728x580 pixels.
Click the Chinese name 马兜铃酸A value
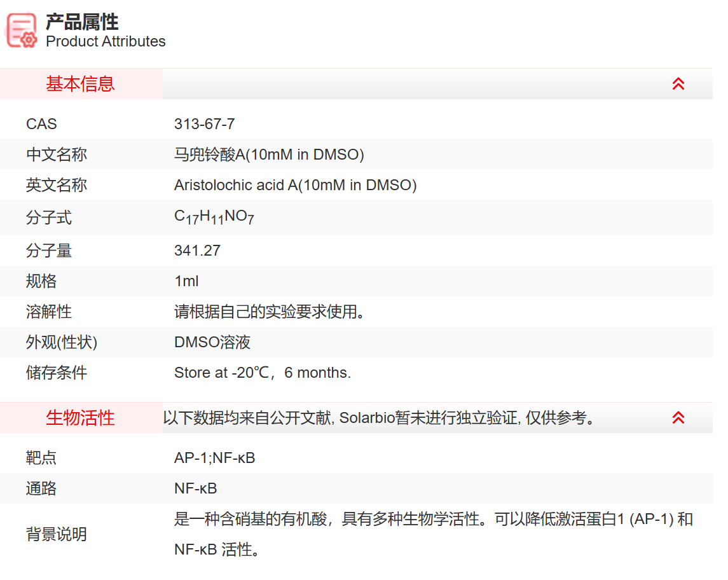point(269,155)
